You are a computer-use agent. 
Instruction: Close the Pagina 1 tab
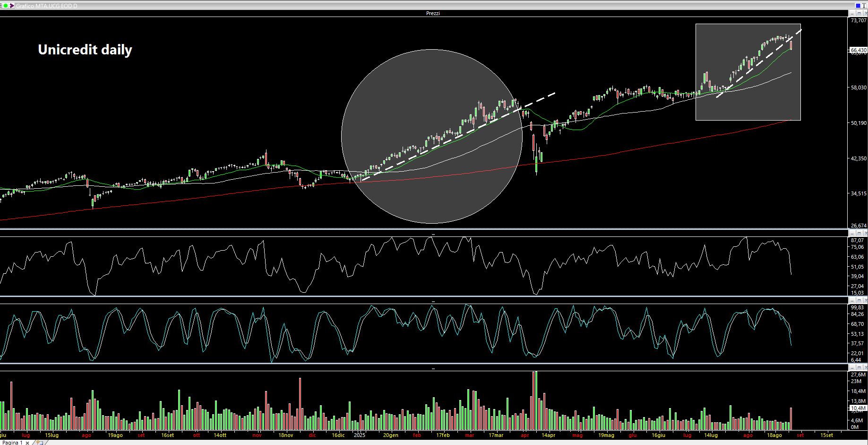[x=28, y=443]
